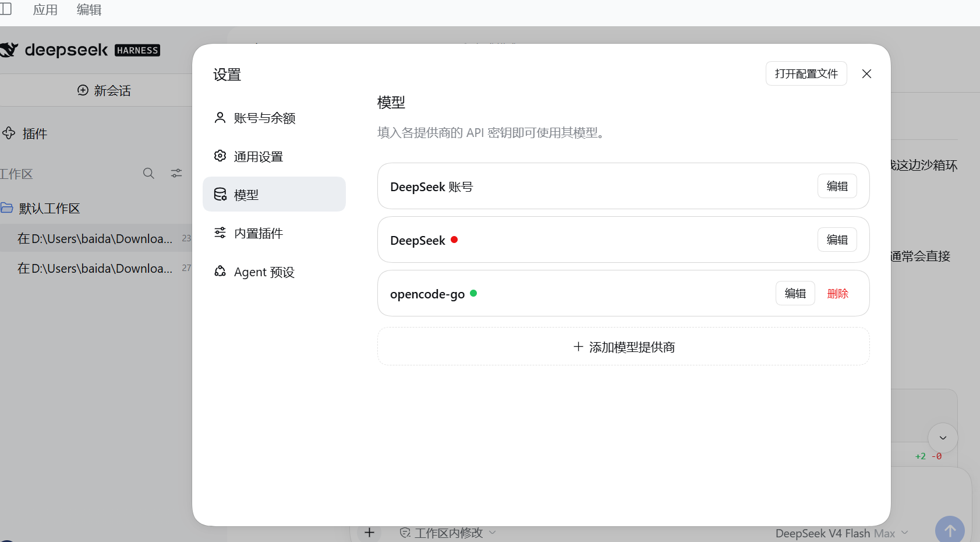Click the blue send arrow button

[950, 530]
